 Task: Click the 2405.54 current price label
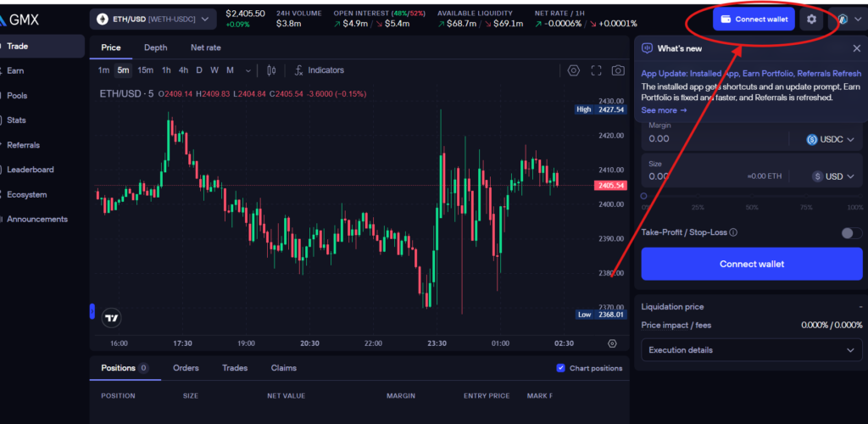610,186
